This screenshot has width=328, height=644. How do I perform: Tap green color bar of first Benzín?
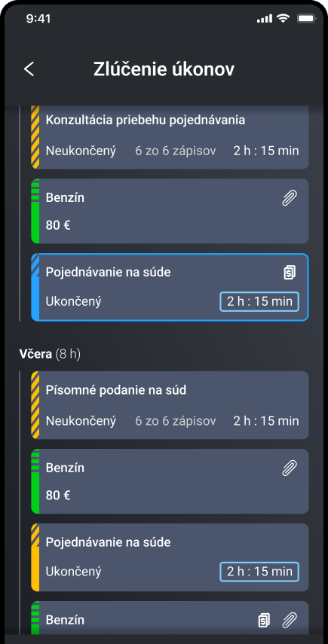(35, 211)
